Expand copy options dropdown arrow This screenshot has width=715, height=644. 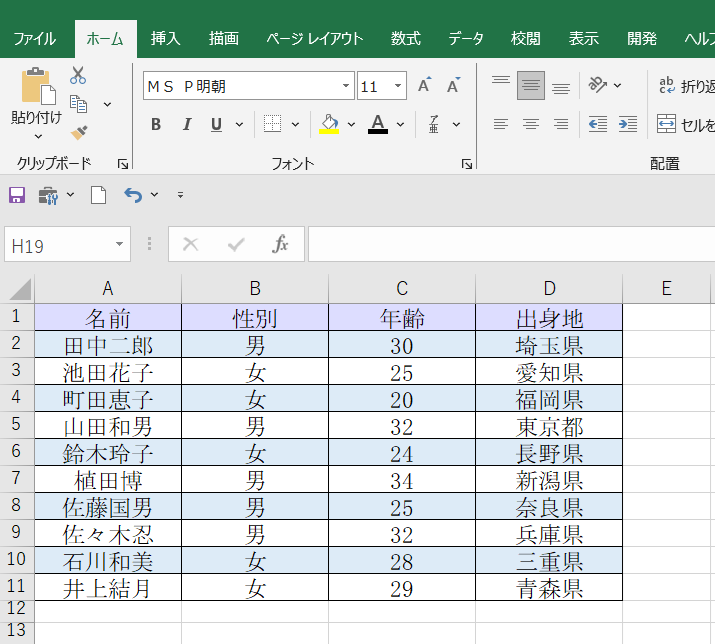point(107,104)
